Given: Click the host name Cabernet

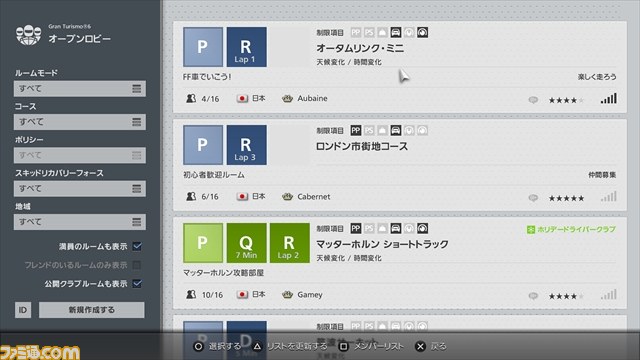Looking at the screenshot, I should [x=313, y=196].
